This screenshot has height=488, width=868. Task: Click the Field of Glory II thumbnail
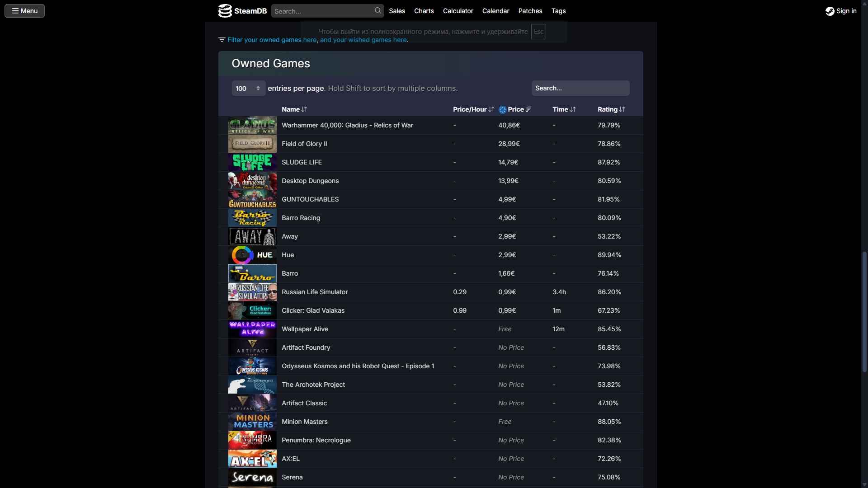coord(252,144)
